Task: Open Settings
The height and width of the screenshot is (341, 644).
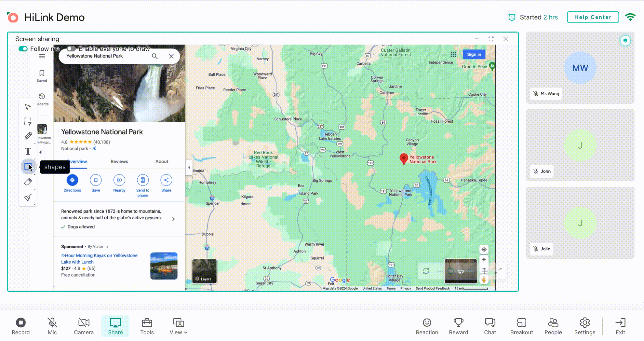Action: coord(585,326)
